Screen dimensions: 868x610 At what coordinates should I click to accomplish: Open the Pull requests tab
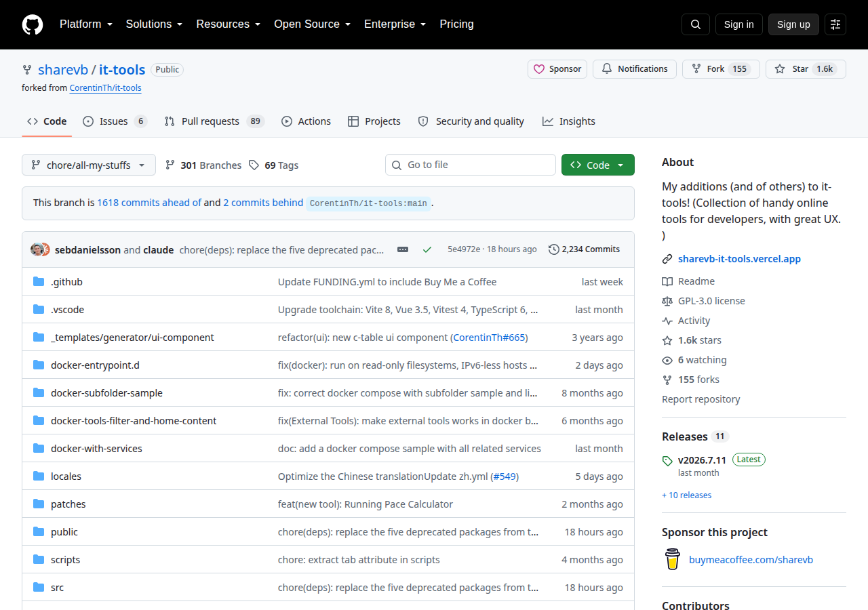pos(214,121)
